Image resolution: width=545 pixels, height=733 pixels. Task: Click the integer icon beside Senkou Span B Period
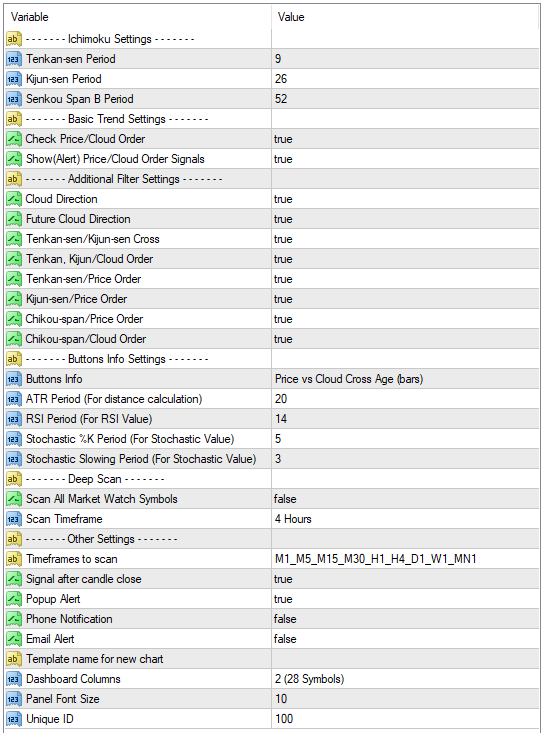click(x=14, y=99)
